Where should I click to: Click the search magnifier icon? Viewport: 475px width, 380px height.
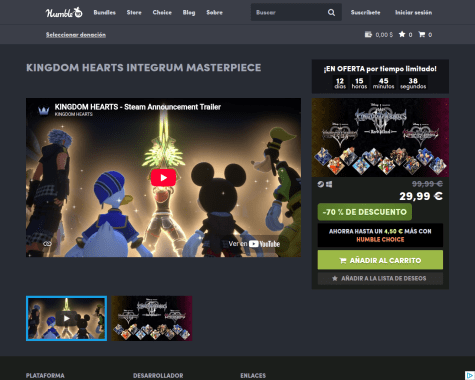(331, 12)
